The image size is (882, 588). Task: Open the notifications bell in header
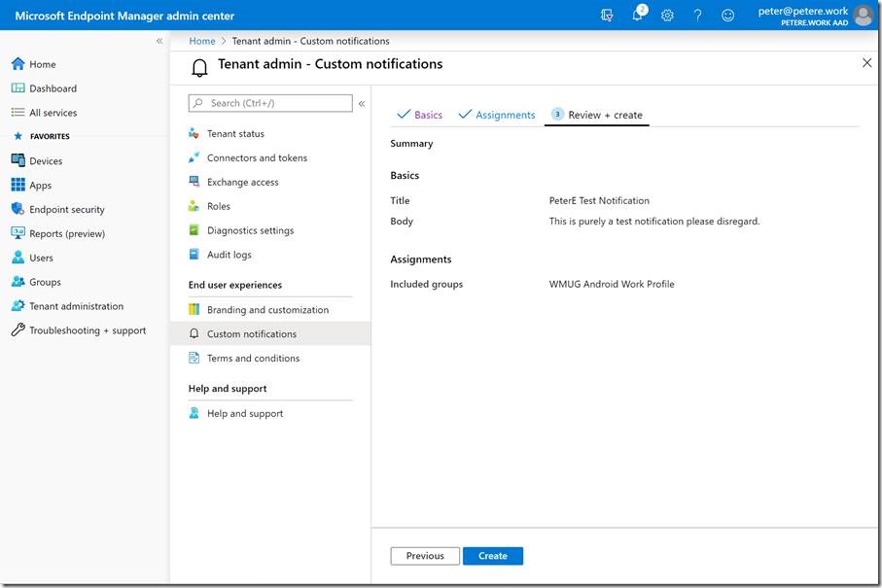(x=638, y=16)
